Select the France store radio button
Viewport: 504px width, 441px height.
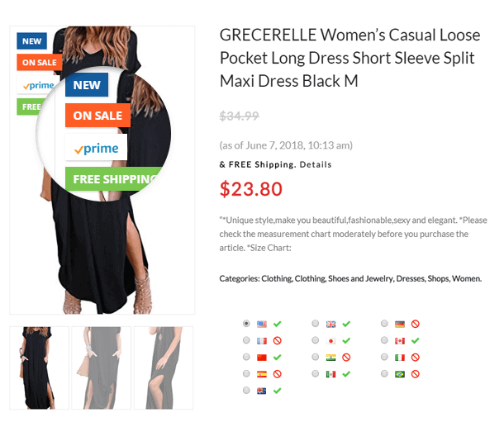[x=246, y=340]
